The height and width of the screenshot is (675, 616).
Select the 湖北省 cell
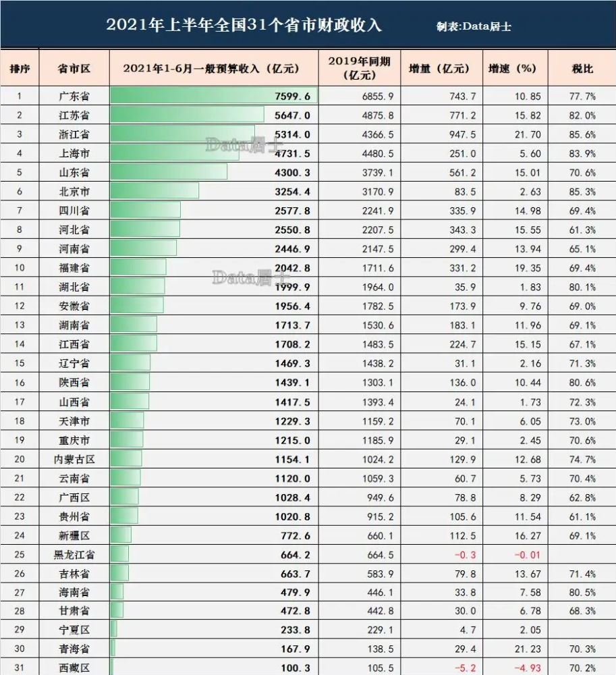[x=74, y=287]
